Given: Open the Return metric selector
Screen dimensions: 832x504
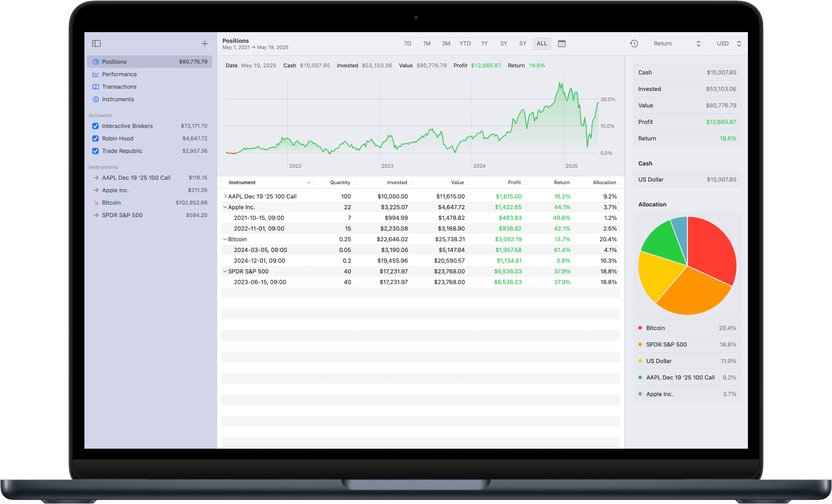Looking at the screenshot, I should (x=676, y=43).
